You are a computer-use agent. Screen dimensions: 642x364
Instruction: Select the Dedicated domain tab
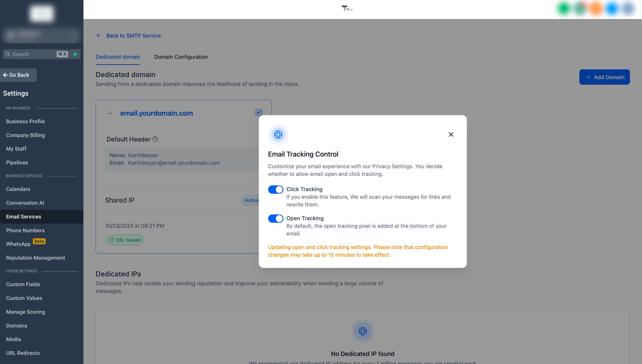point(118,57)
